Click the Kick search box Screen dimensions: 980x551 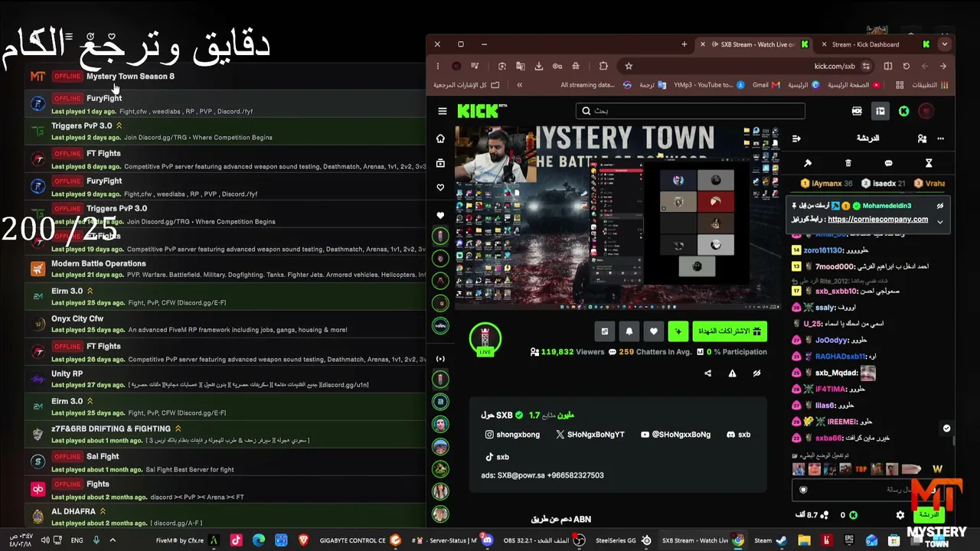[x=690, y=111]
